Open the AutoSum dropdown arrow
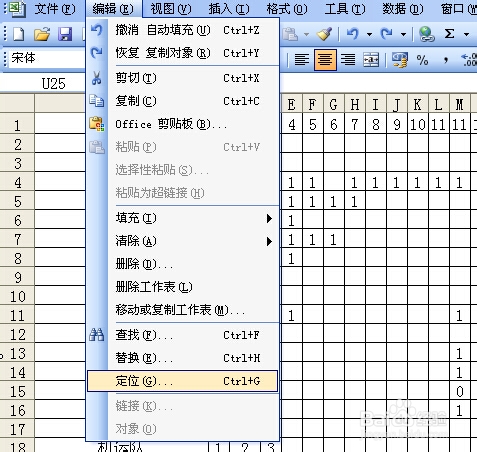Viewport: 477px width, 452px height. [467, 34]
